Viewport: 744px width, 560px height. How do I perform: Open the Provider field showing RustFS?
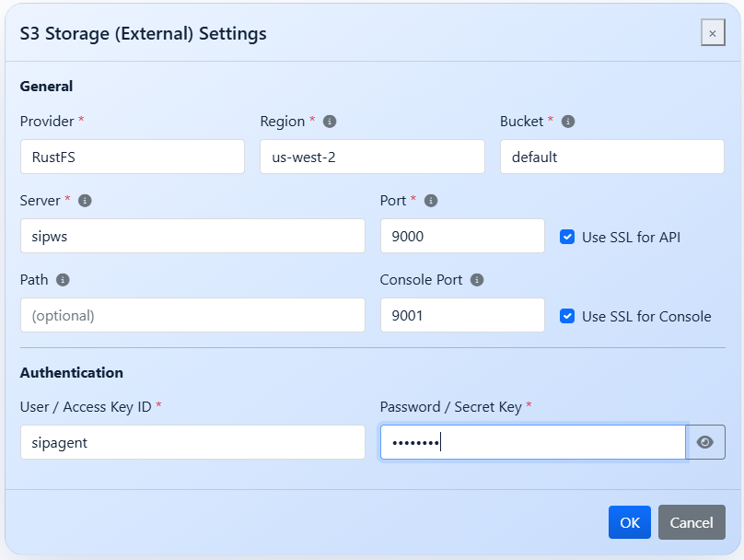(133, 157)
